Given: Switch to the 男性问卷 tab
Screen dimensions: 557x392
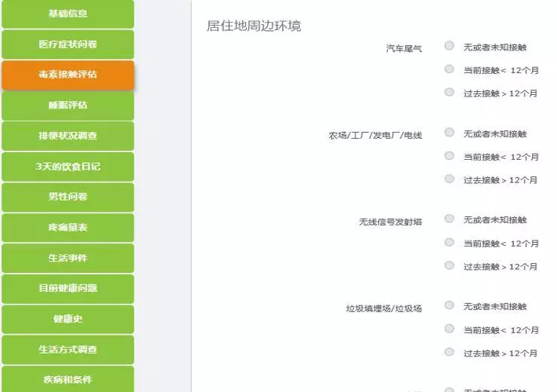Looking at the screenshot, I should [67, 197].
